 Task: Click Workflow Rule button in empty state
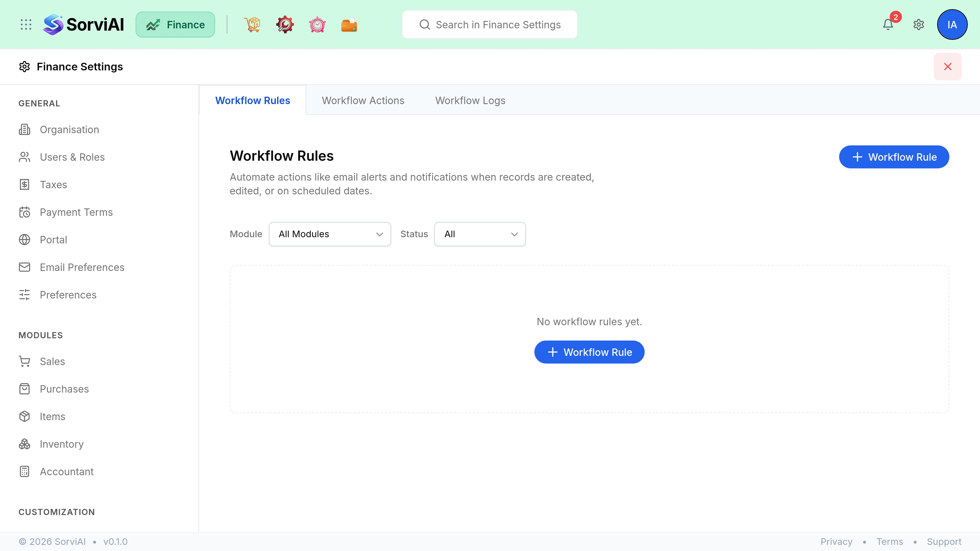tap(589, 352)
